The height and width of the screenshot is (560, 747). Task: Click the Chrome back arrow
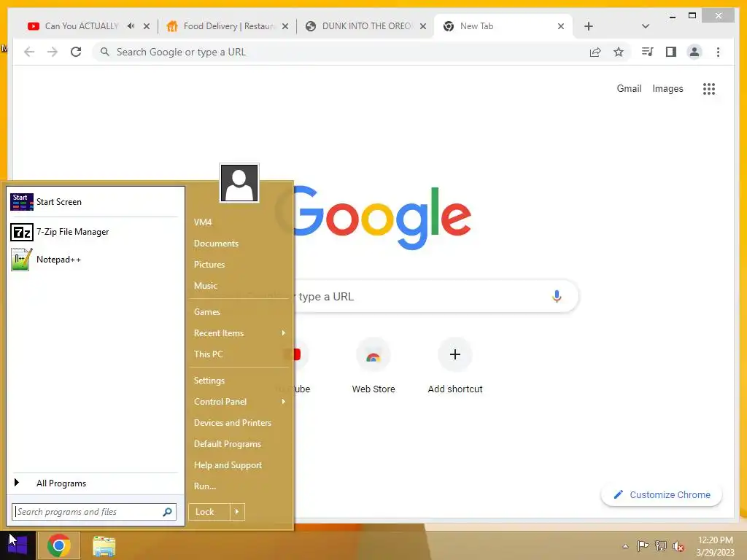pyautogui.click(x=29, y=52)
